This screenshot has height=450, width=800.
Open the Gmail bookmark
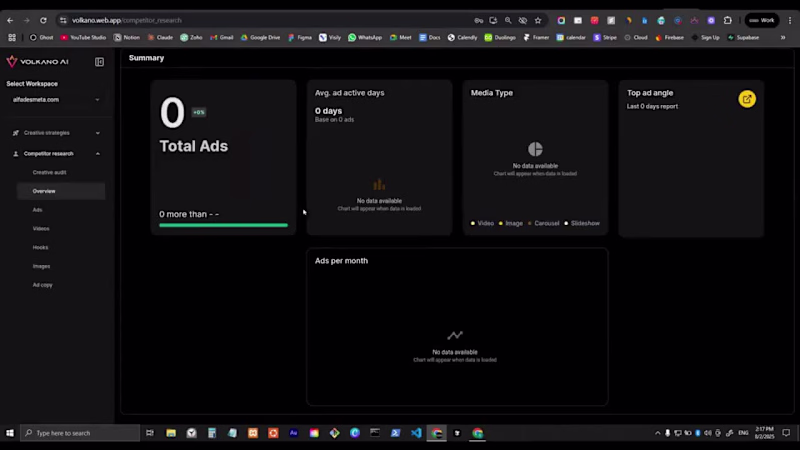pyautogui.click(x=222, y=37)
